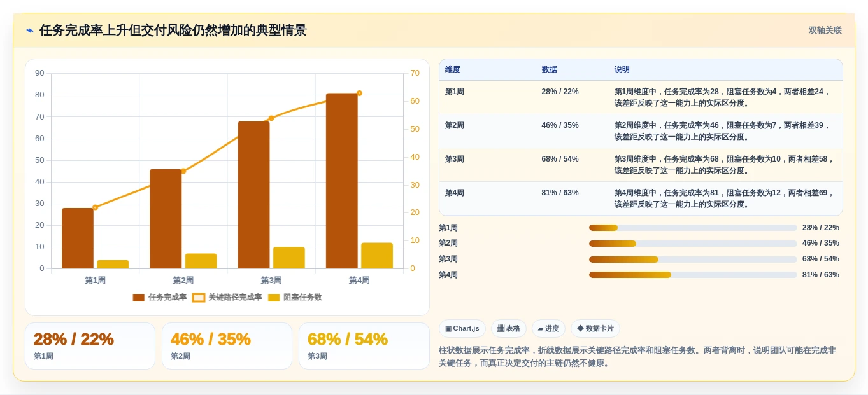
Task: Click the 第1周 description text in table
Action: [x=722, y=97]
